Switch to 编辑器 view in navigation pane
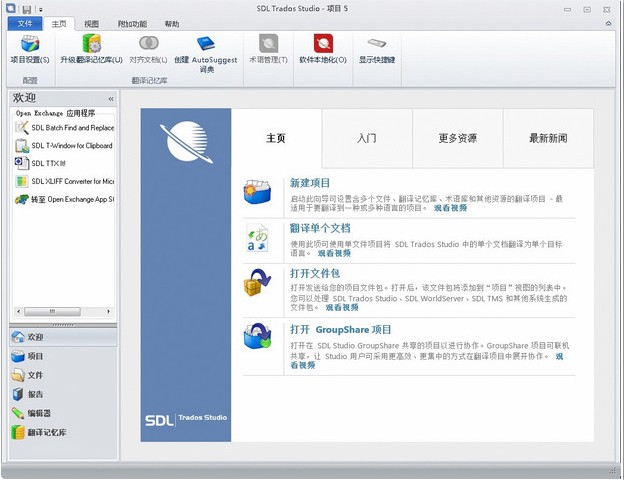The image size is (624, 480). coord(63,413)
